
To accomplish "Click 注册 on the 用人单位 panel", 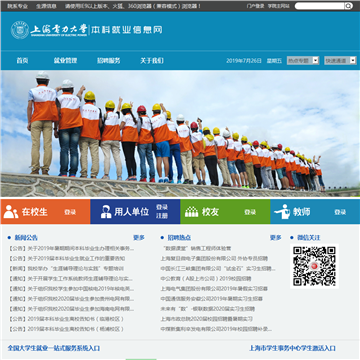I will [162, 216].
